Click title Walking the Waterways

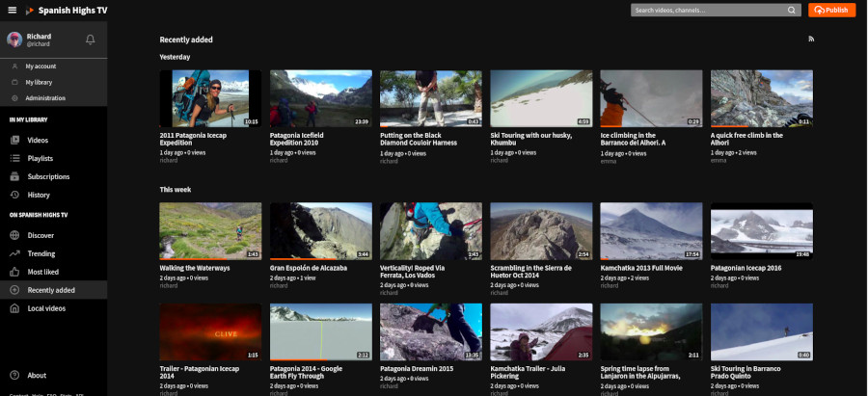tap(194, 268)
